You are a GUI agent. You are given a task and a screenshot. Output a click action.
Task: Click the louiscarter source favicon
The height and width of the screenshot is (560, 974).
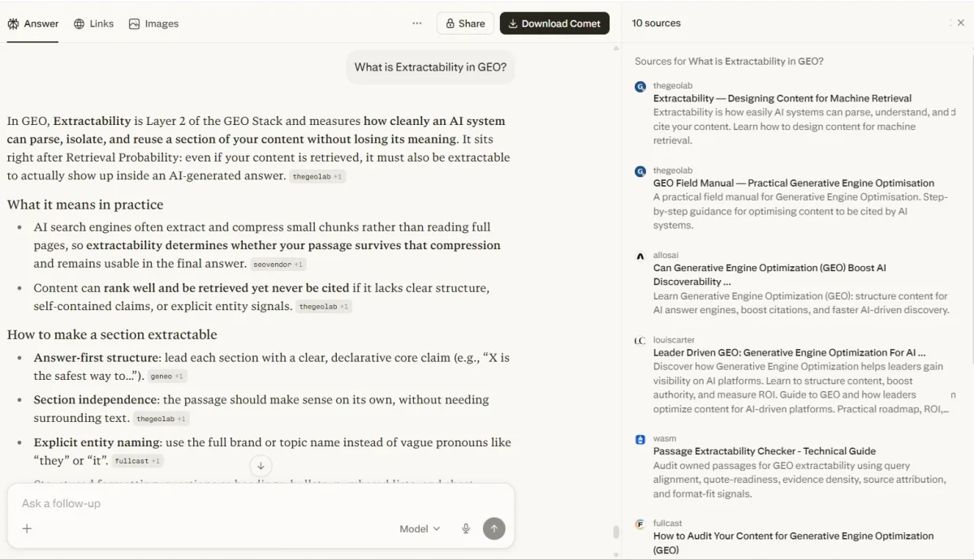click(640, 339)
